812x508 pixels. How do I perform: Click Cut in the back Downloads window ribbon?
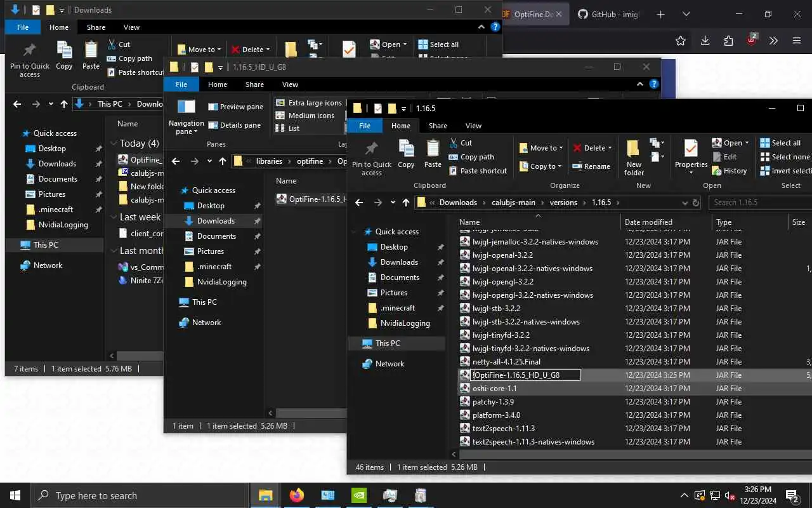[118, 44]
